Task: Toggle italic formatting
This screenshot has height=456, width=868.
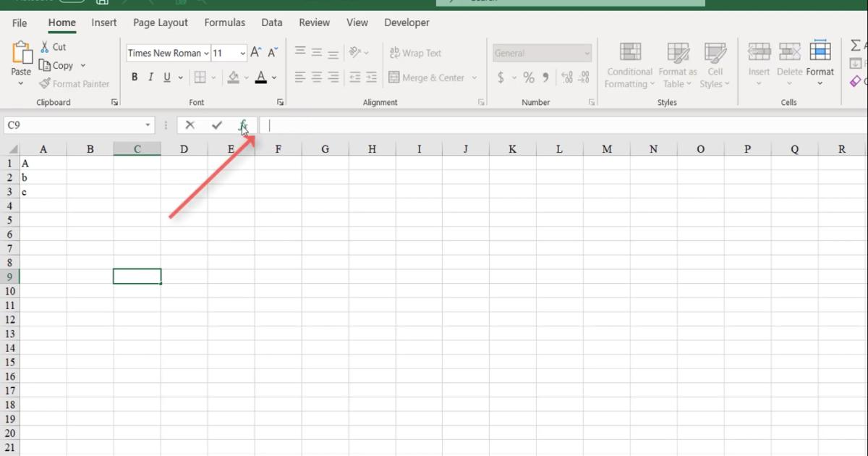Action: [x=150, y=77]
